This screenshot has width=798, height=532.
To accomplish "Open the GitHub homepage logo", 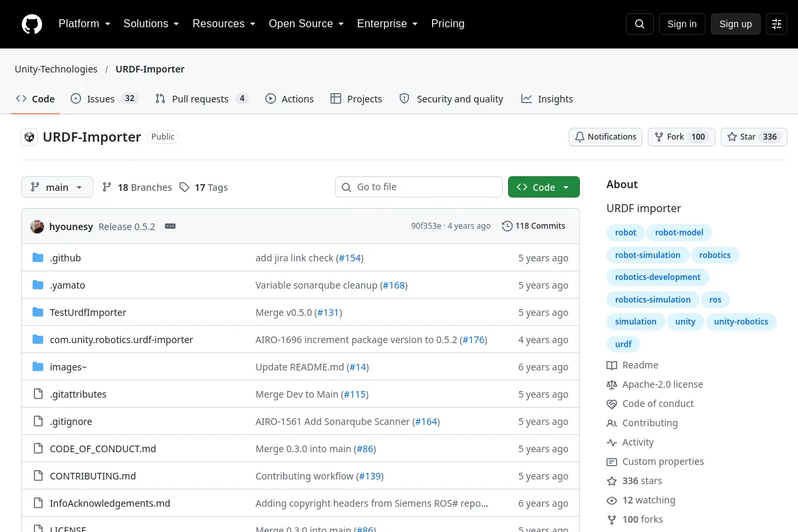I will pyautogui.click(x=32, y=24).
